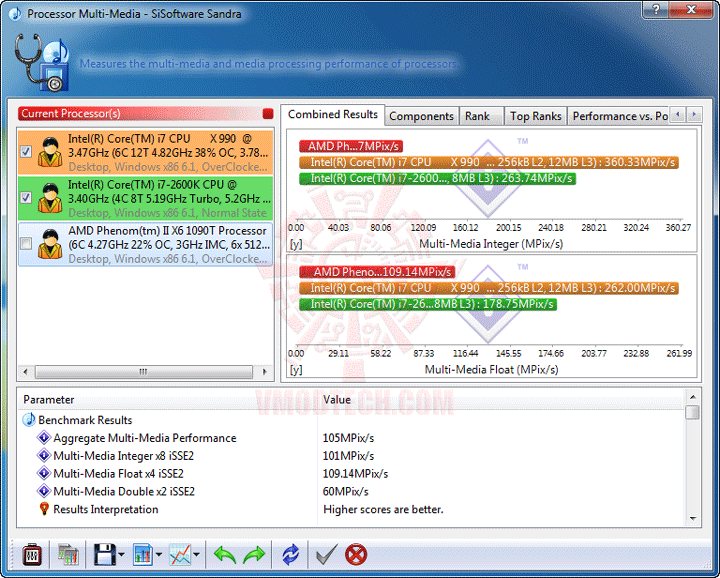Click the floppy disk save icon
The width and height of the screenshot is (720, 578).
point(105,555)
